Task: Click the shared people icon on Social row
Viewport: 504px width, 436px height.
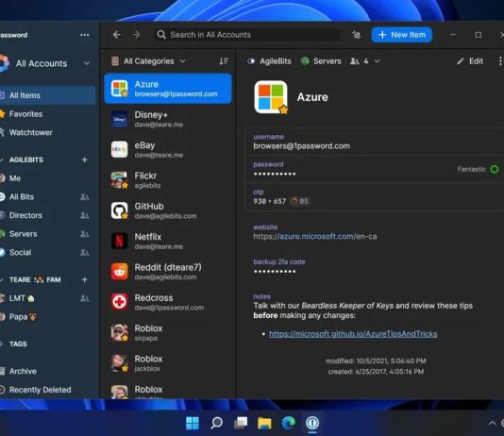Action: (x=84, y=253)
